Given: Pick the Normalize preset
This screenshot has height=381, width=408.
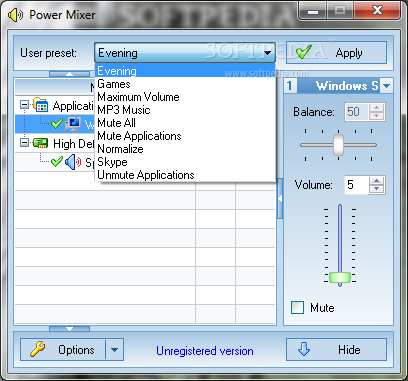Looking at the screenshot, I should (x=185, y=149).
